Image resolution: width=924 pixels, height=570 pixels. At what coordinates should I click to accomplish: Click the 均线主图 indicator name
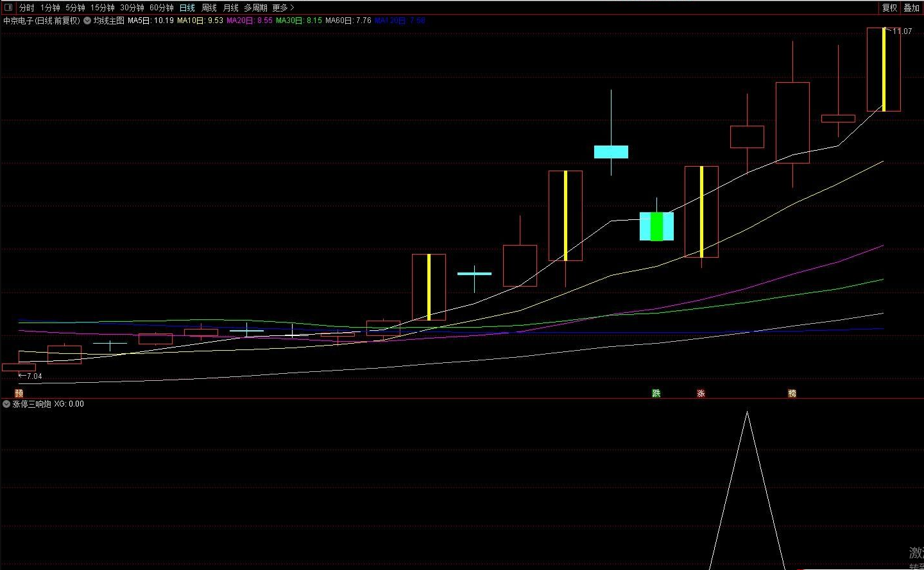point(109,21)
